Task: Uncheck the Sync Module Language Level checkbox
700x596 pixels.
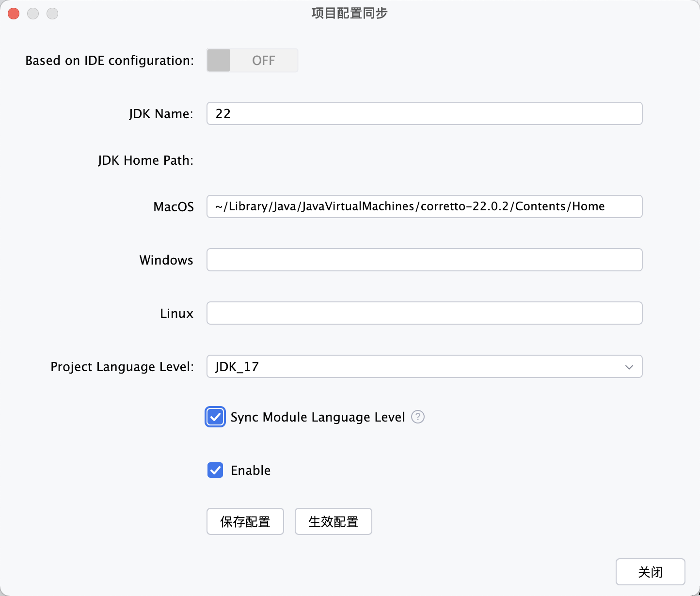Action: 215,417
